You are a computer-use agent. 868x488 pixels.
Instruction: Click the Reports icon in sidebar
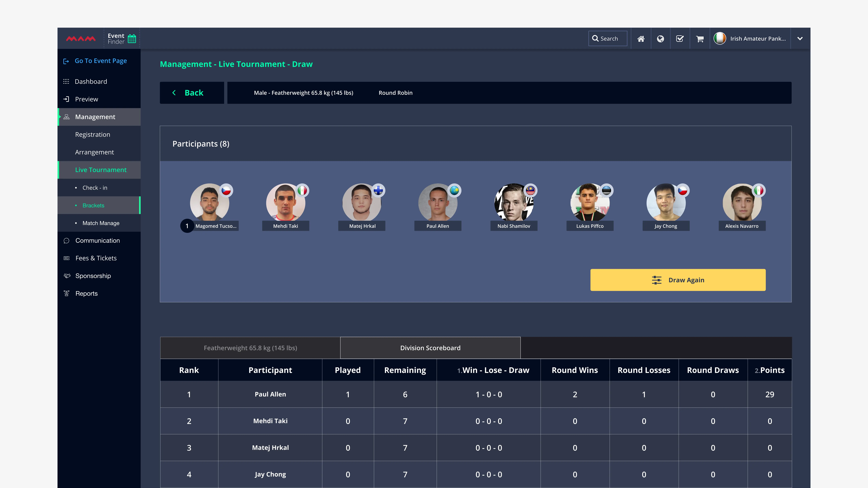coord(67,293)
